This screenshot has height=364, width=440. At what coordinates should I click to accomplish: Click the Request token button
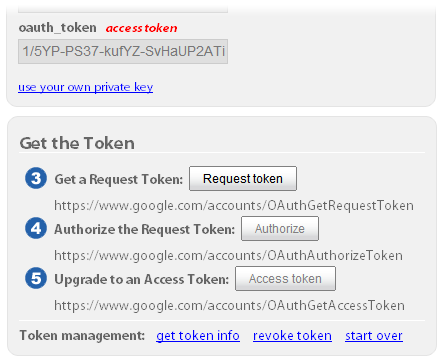243,179
